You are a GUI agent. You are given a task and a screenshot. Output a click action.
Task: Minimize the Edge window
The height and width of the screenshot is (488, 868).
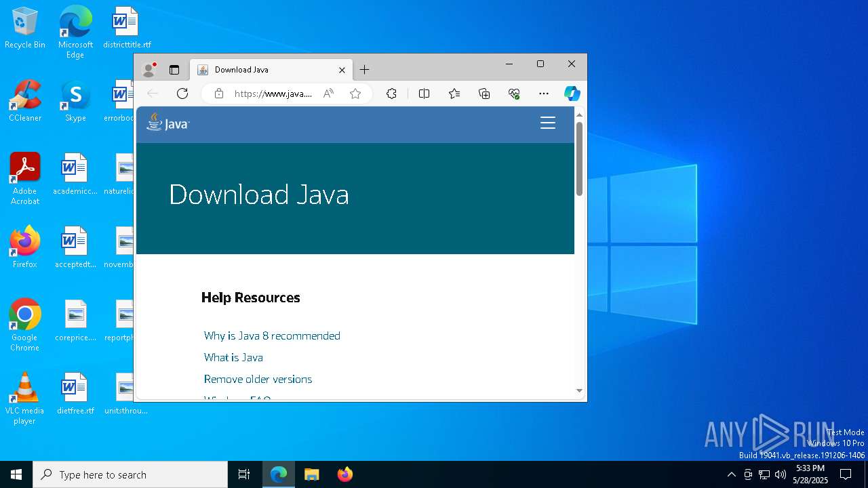[509, 64]
